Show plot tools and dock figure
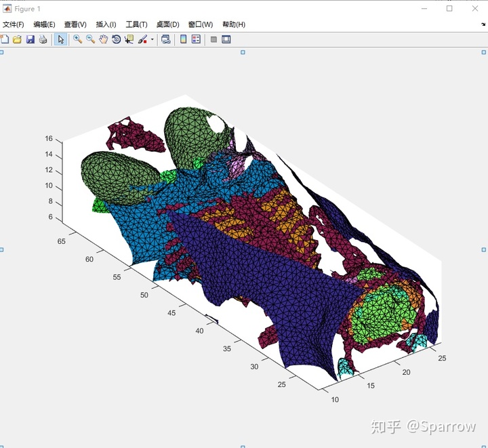The image size is (488, 448). (x=226, y=39)
